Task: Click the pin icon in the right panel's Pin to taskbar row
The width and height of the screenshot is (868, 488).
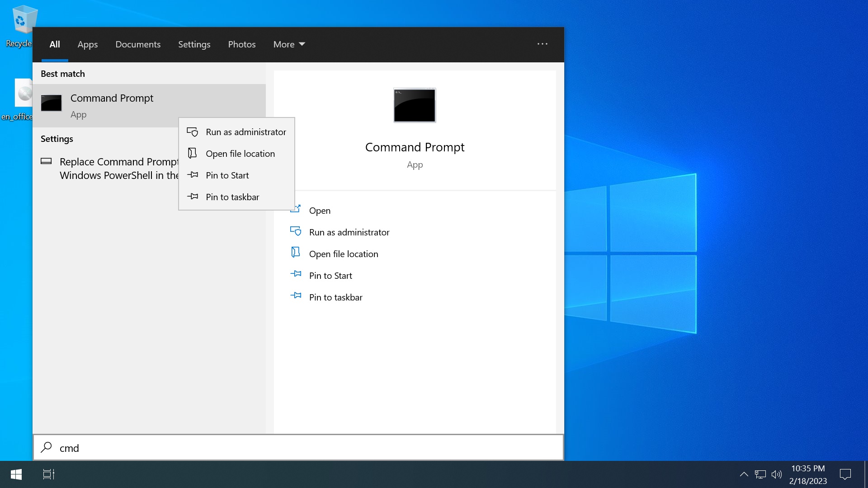Action: (296, 296)
